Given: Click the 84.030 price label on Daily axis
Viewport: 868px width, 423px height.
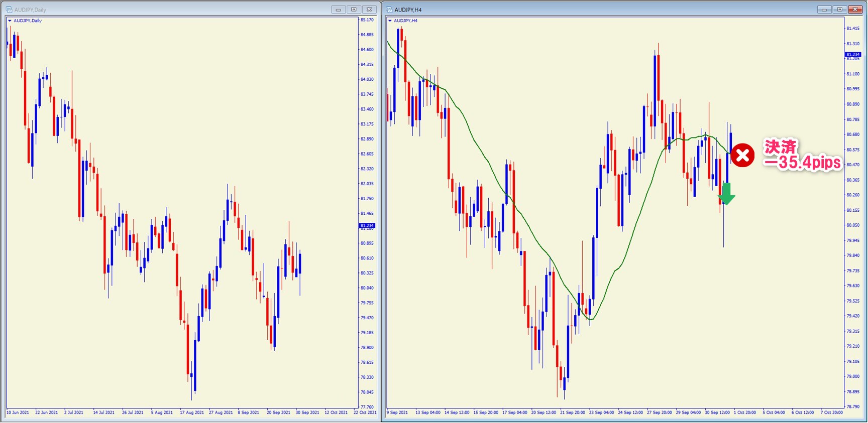Looking at the screenshot, I should (367, 79).
